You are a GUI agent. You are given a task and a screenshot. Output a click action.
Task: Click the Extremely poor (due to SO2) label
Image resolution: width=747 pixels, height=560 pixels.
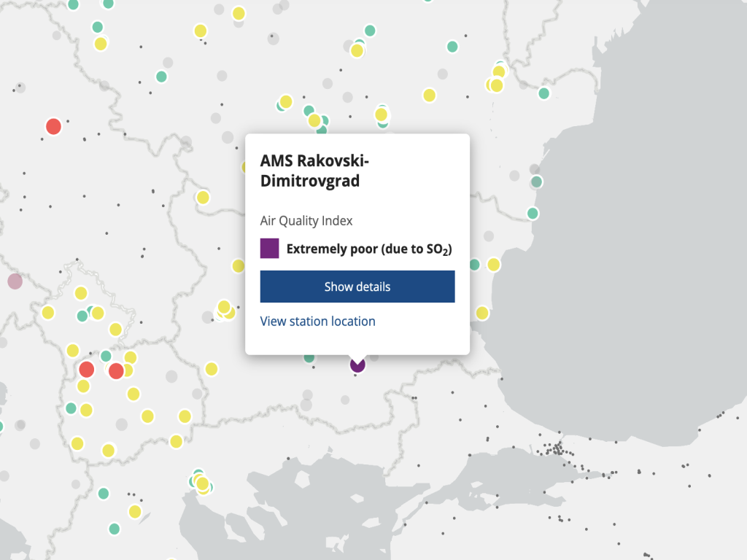[369, 249]
